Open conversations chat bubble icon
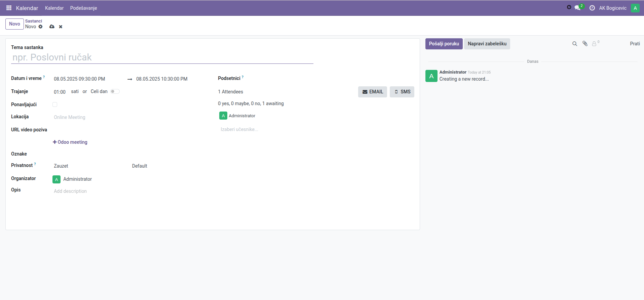The height and width of the screenshot is (300, 644). (x=577, y=8)
